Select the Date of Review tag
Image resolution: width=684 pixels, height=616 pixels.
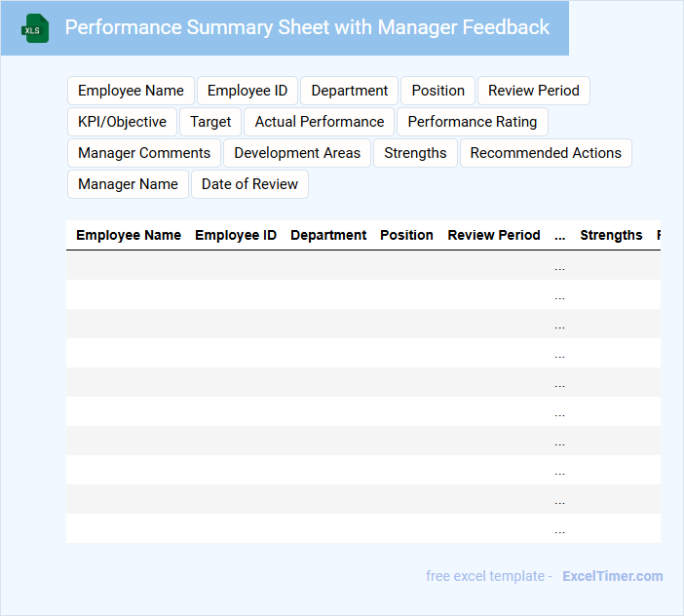click(x=250, y=184)
